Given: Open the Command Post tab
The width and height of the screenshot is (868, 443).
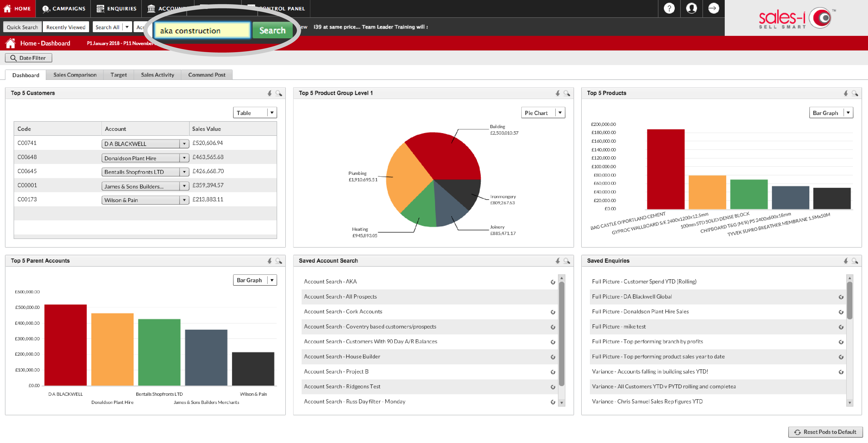Looking at the screenshot, I should (x=207, y=75).
